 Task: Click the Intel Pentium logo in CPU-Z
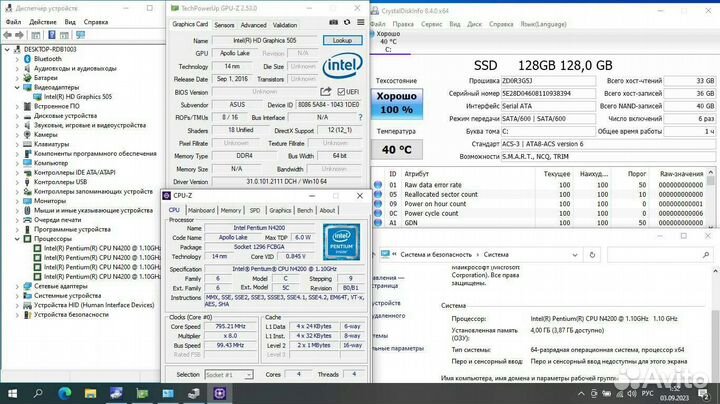click(341, 242)
